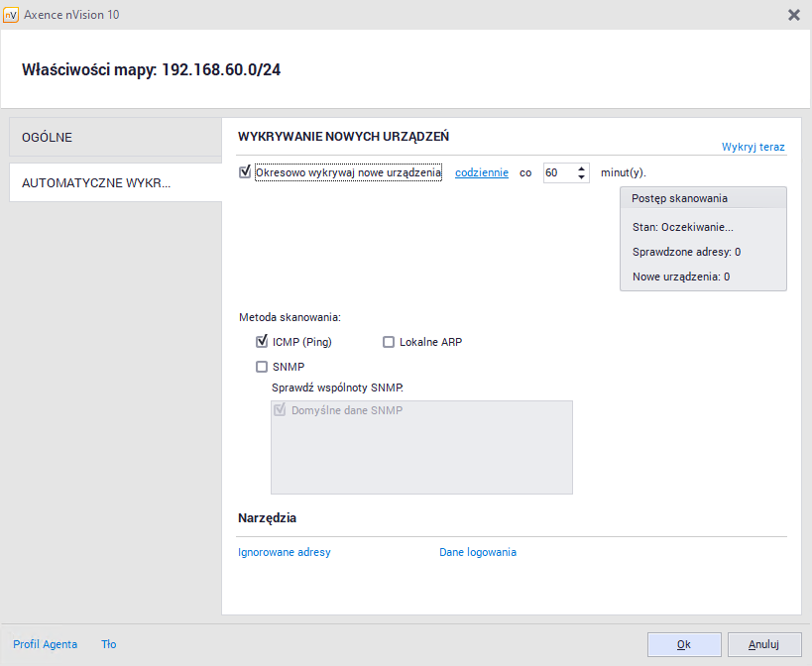Enable the SNMP scanning checkbox
Viewport: 812px width, 666px height.
262,367
